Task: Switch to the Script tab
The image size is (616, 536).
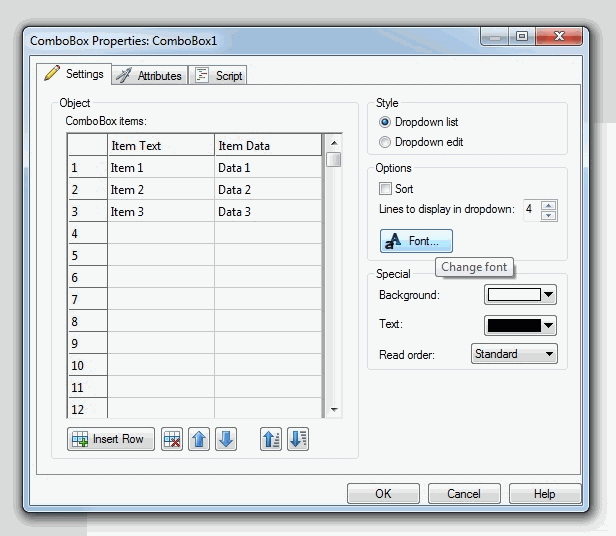Action: click(218, 76)
